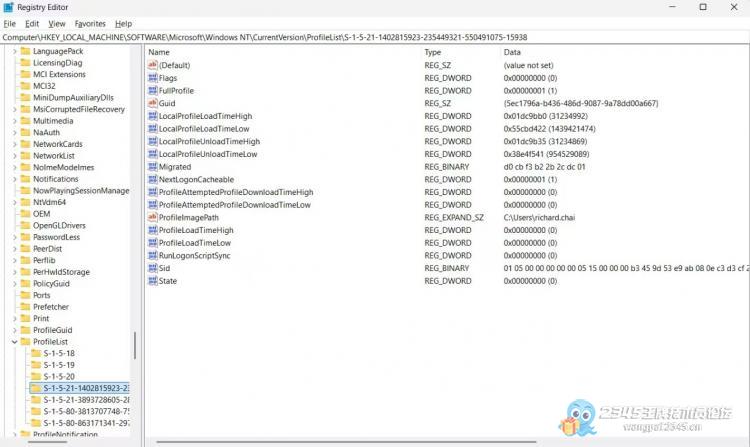The width and height of the screenshot is (750, 447).
Task: Click the Migrated binary value icon
Action: click(153, 167)
